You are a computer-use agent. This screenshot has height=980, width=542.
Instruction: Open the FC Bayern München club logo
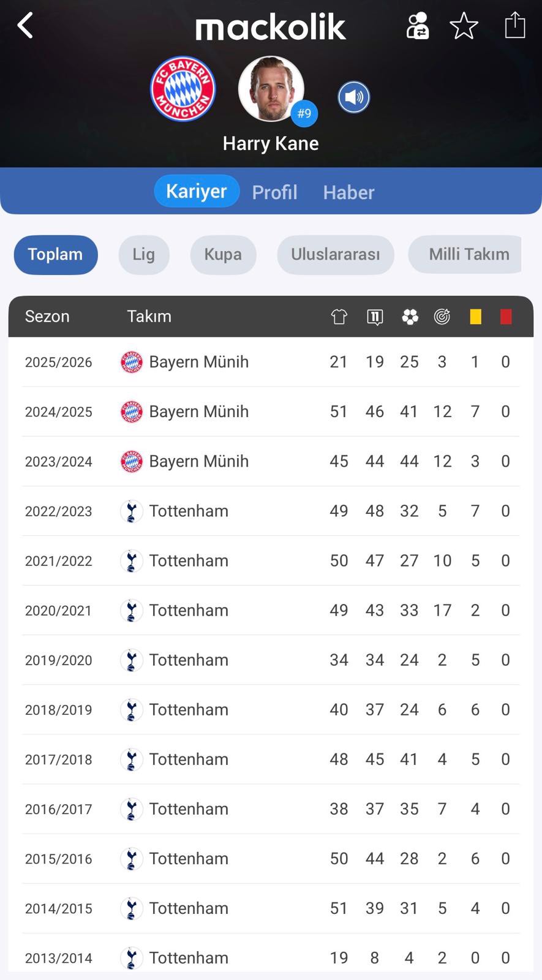(183, 89)
